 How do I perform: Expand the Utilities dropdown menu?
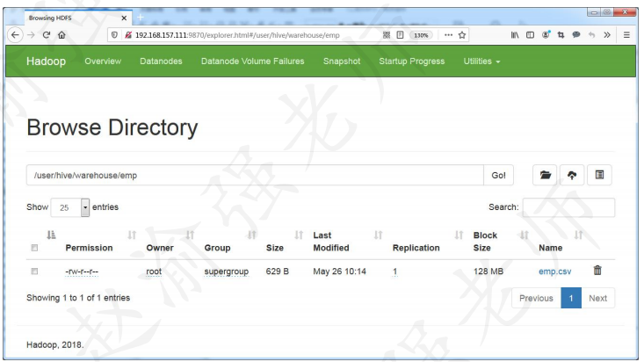(481, 62)
